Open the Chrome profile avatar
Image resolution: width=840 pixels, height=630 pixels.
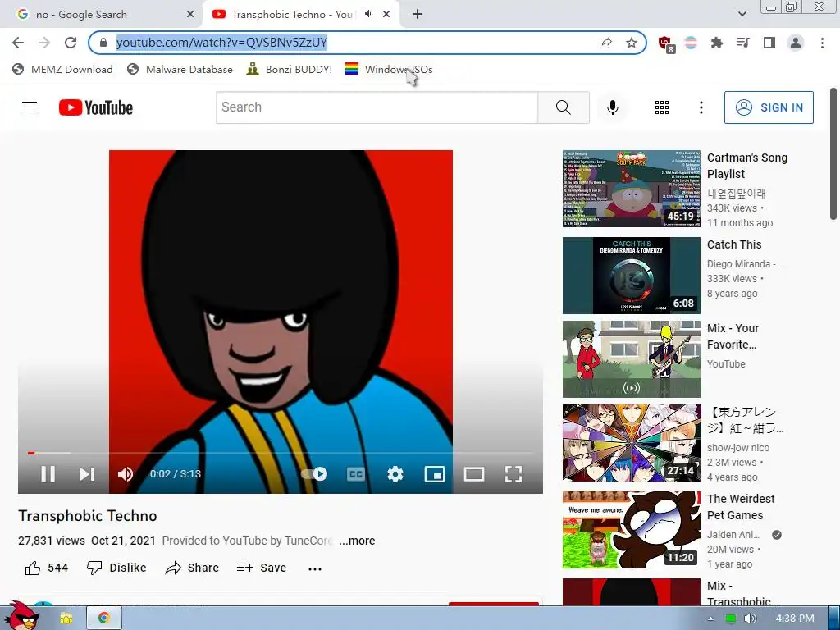pyautogui.click(x=796, y=43)
